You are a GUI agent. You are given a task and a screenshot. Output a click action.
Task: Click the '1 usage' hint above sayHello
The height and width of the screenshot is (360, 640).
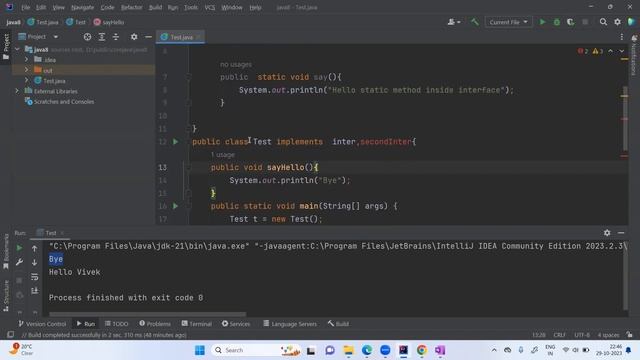click(223, 155)
